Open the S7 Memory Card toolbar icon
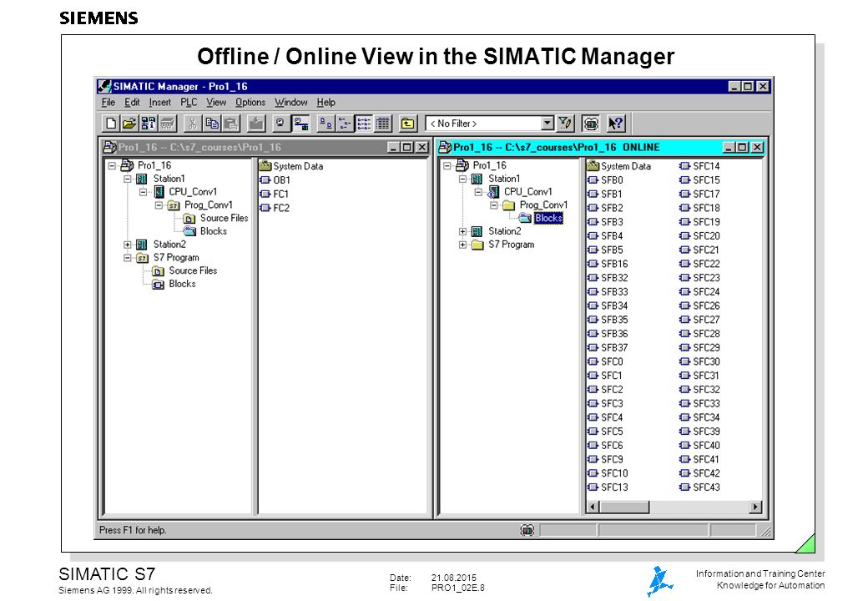This screenshot has width=868, height=601. coord(167,124)
